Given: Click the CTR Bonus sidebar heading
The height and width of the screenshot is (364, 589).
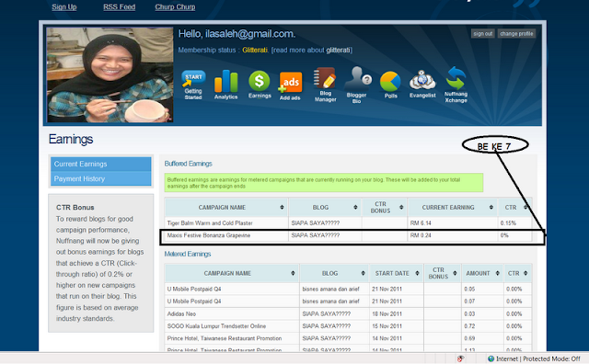Looking at the screenshot, I should (75, 208).
